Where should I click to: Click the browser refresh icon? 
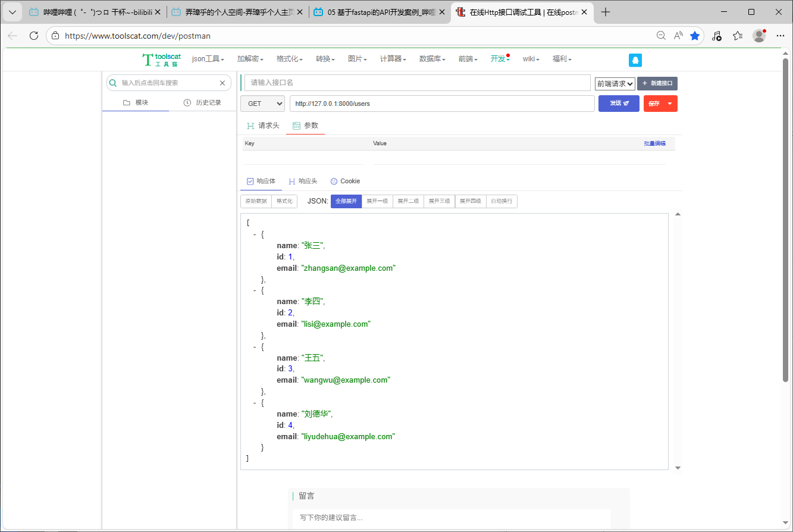tap(34, 36)
